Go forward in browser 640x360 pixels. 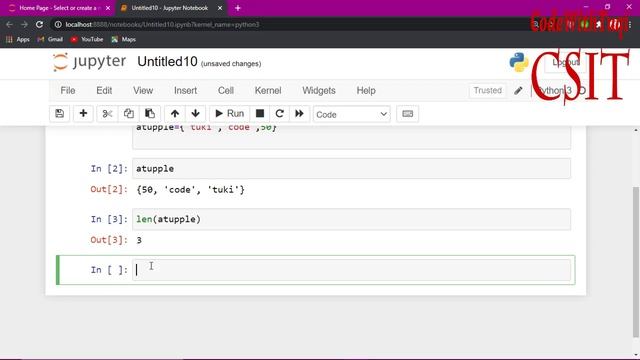tap(24, 24)
